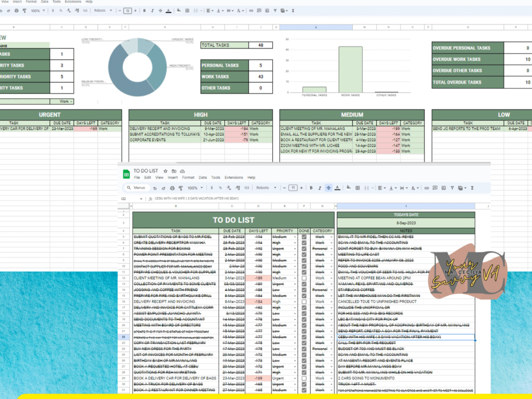Screen dimensions: 532x399
Task: Insert comment from TO DO LIST toolbar
Action: [x=435, y=188]
